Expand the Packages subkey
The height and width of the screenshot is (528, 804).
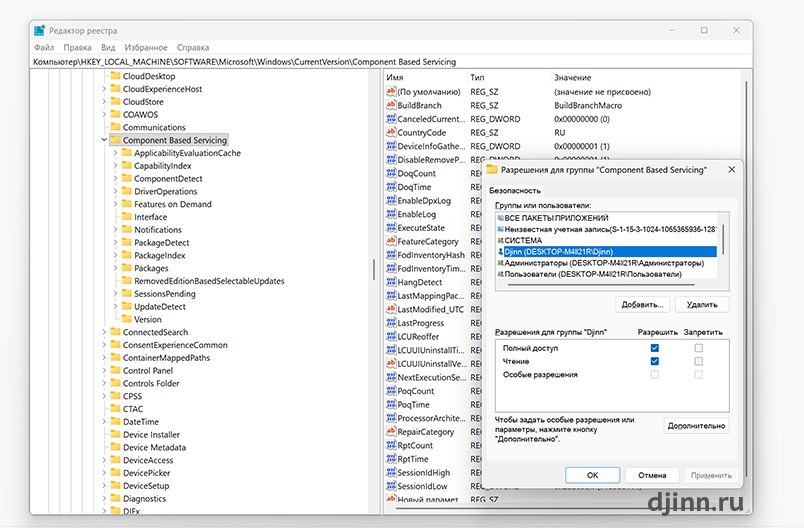pyautogui.click(x=115, y=268)
